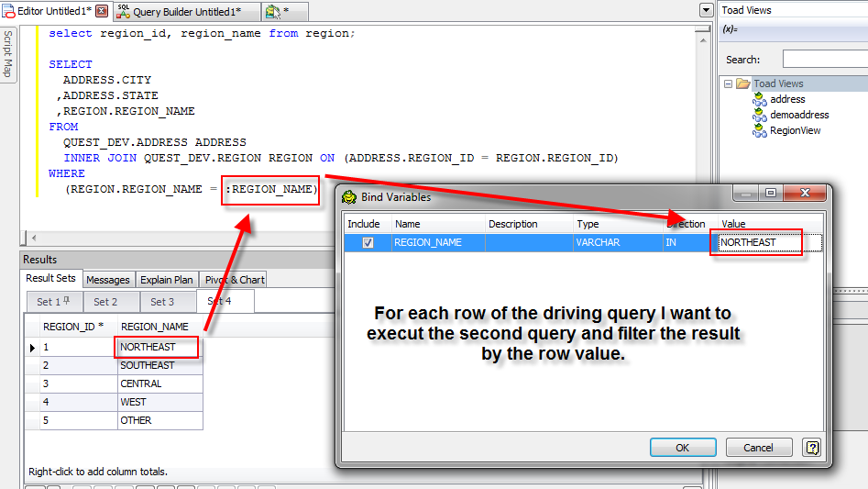
Task: Click the NORTHEAST value field in Bind Variables
Action: click(769, 242)
